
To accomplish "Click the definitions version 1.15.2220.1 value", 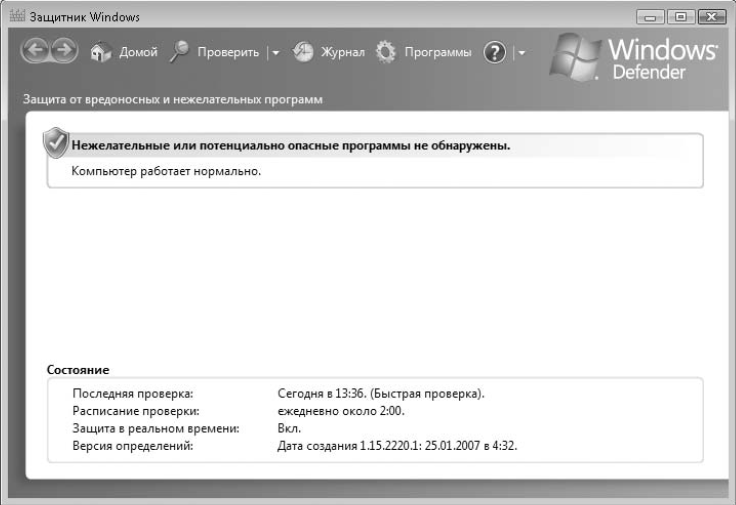I will 397,445.
